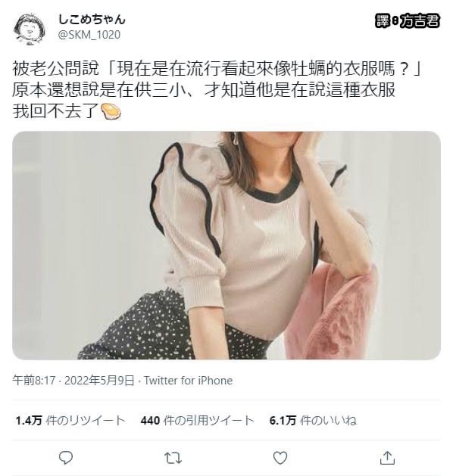The height and width of the screenshot is (476, 453).
Task: Click the 譯:方吉君 watermark badge
Action: click(x=408, y=21)
